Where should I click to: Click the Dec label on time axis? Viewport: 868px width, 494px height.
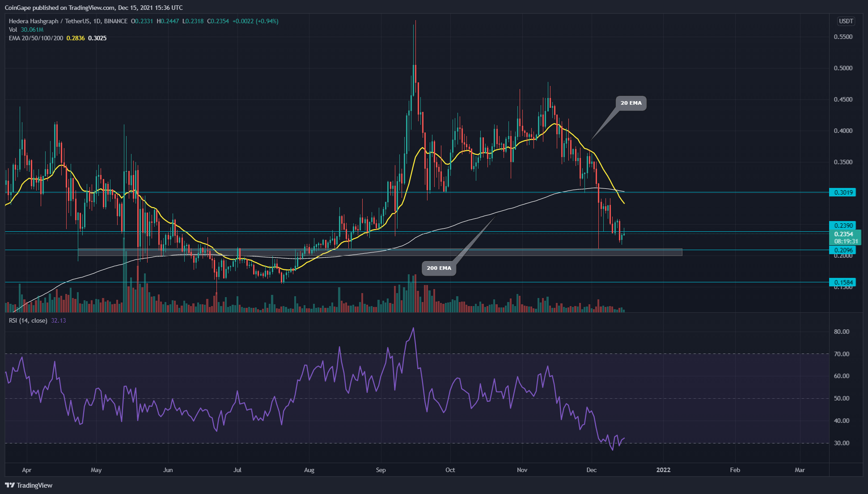point(592,470)
